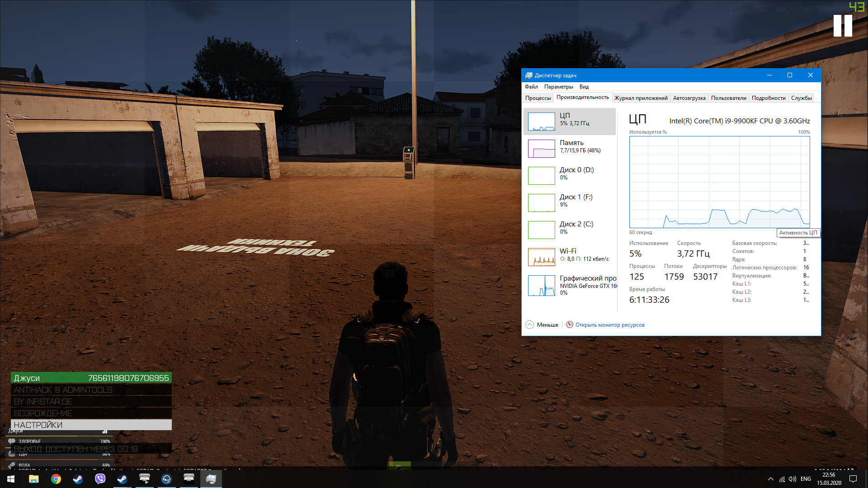
Task: Open the Steam icon next to Chrome
Action: point(78,479)
